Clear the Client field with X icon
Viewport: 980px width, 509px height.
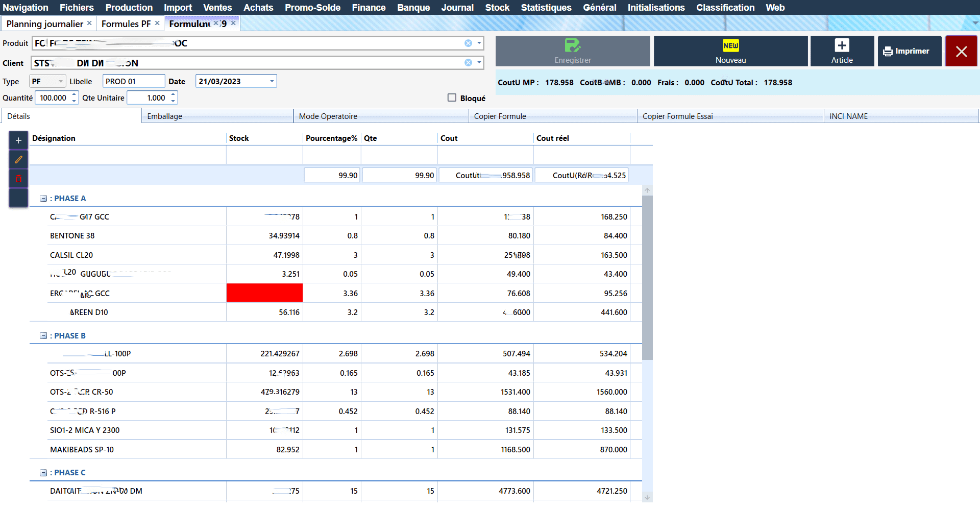coord(468,63)
